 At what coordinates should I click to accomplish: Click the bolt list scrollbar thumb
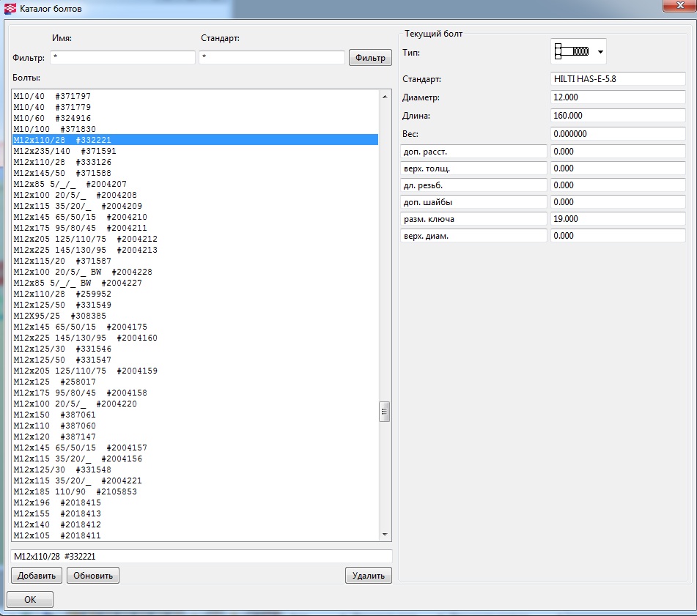pos(384,412)
